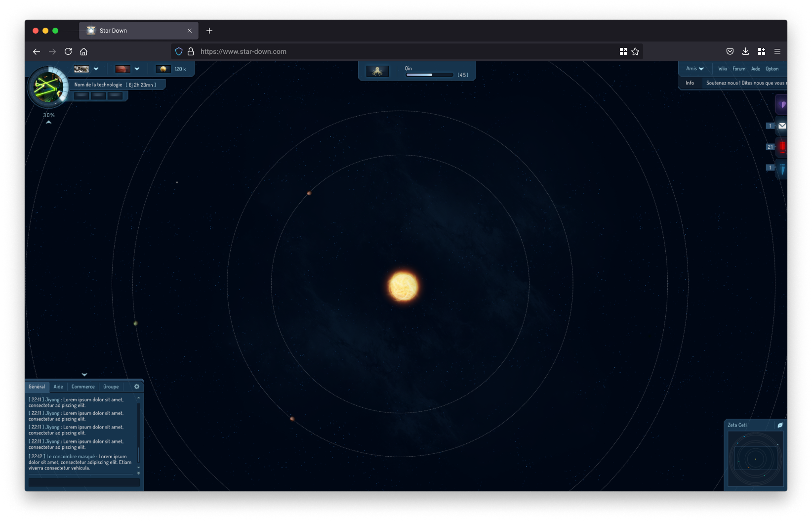Open the Wiki link
Screen dimensions: 812x521
coord(722,69)
